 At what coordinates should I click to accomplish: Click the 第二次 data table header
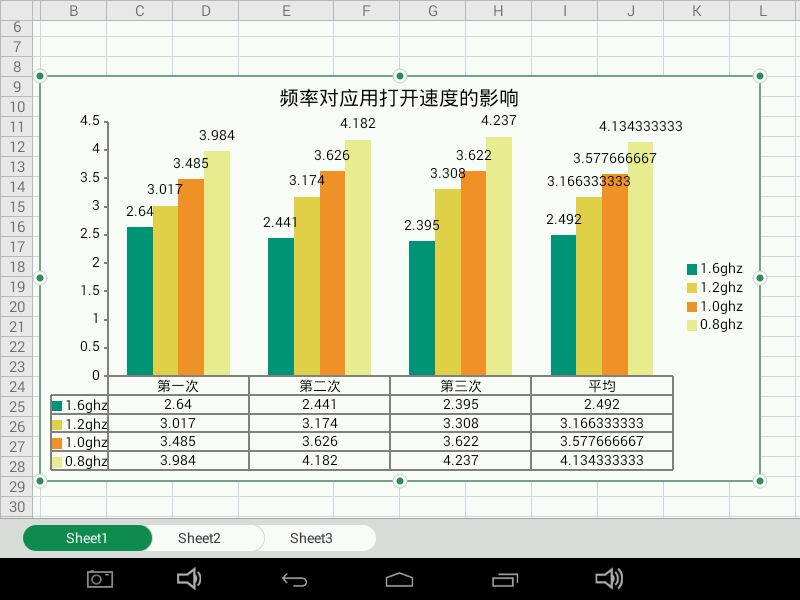pyautogui.click(x=319, y=386)
